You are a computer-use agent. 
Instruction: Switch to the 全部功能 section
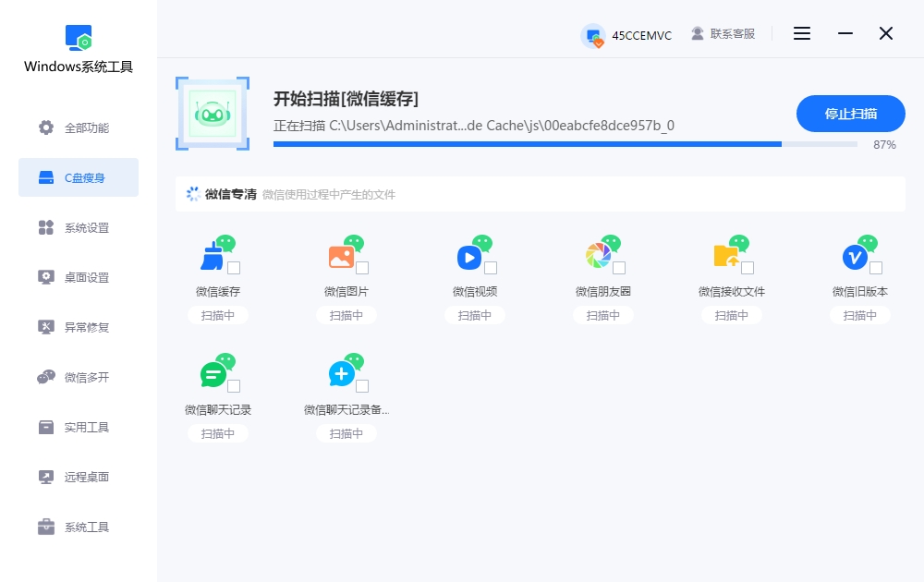point(78,129)
